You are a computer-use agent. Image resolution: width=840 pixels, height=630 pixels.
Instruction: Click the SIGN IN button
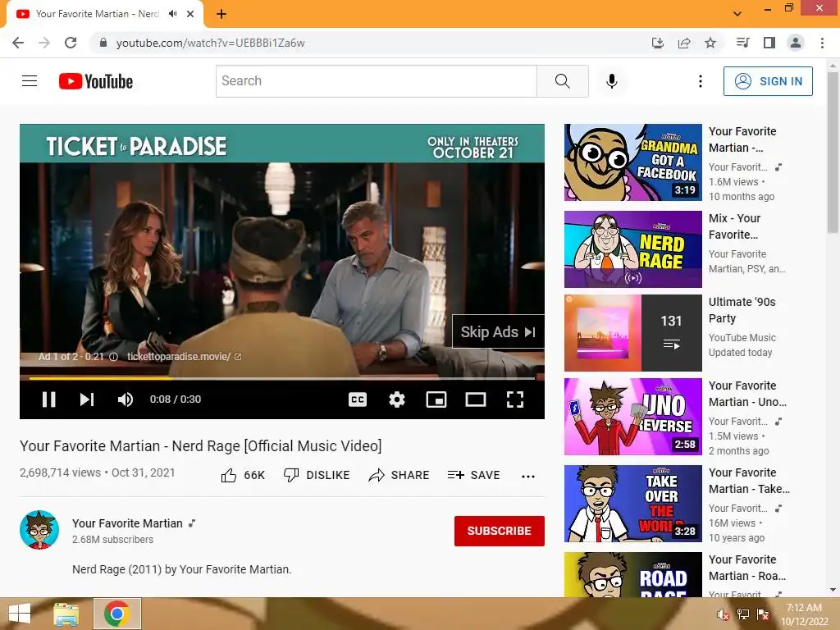click(x=768, y=81)
